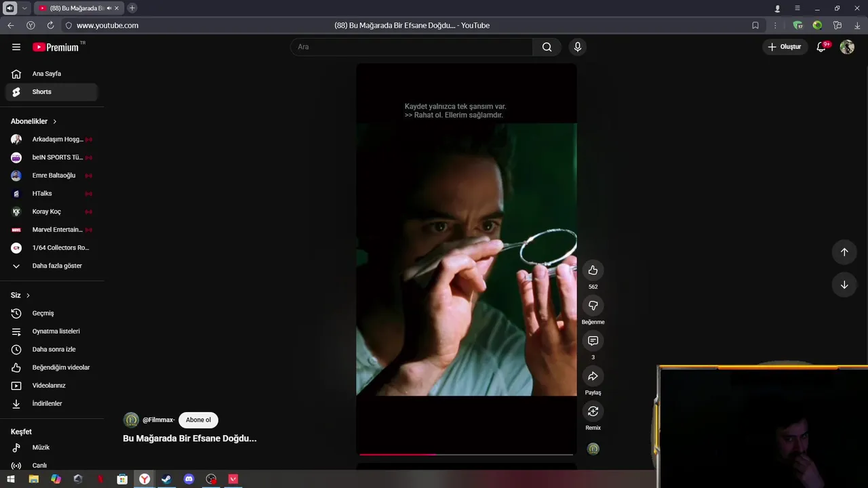Viewport: 868px width, 488px height.
Task: Open the Oluştur create menu
Action: [785, 47]
